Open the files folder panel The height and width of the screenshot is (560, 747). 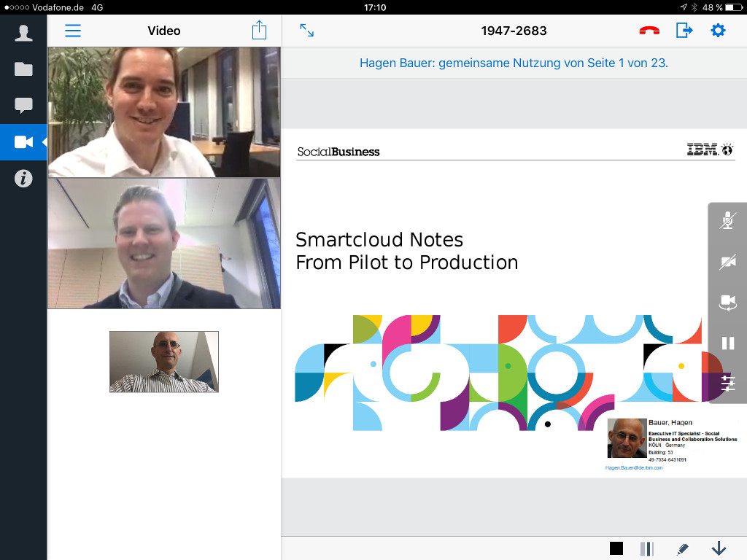point(23,69)
